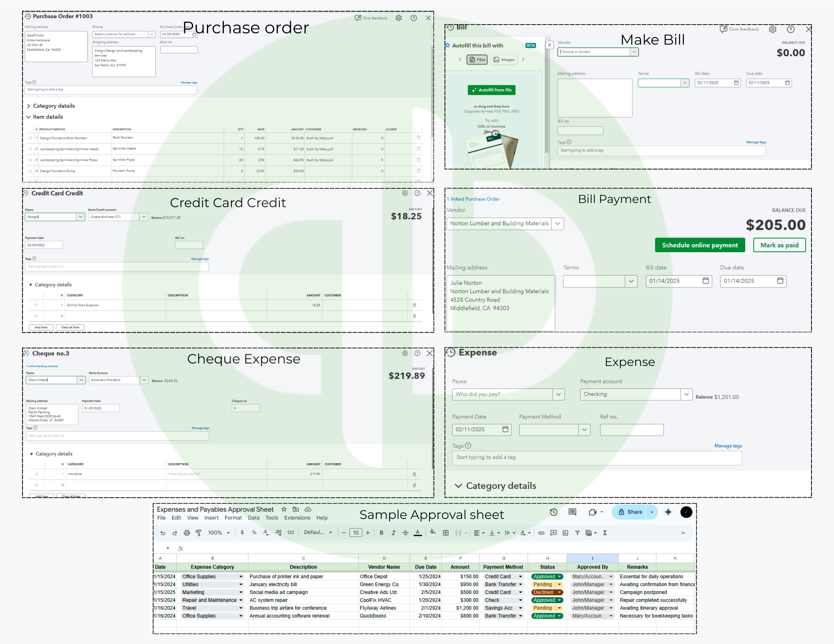Open the Gemini sparkle icon in sheet
Screen dimensions: 834x644
pos(668,512)
